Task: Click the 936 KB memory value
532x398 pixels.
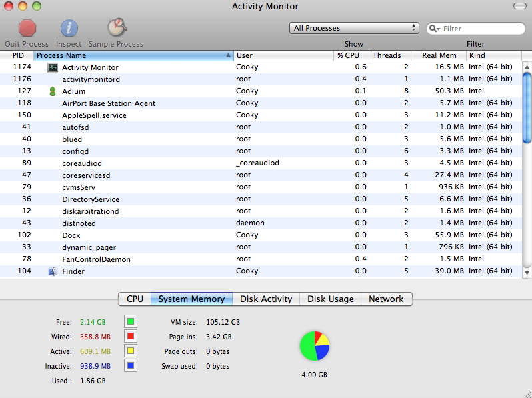Action: pyautogui.click(x=451, y=187)
